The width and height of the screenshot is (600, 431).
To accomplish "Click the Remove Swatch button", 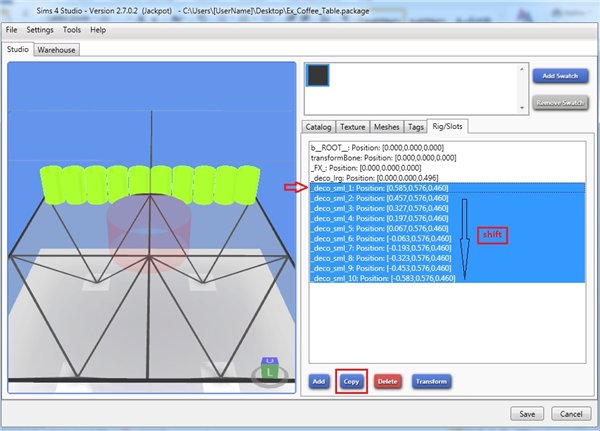I will point(558,103).
